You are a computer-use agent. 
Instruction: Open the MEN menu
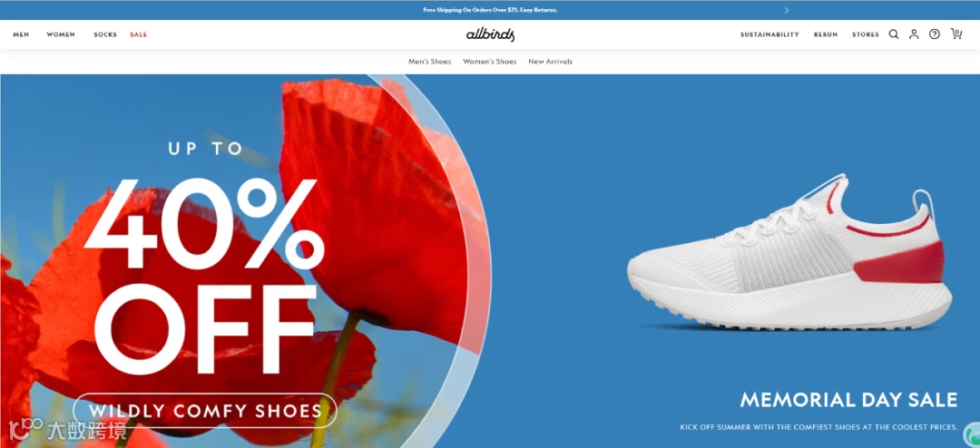[x=21, y=35]
